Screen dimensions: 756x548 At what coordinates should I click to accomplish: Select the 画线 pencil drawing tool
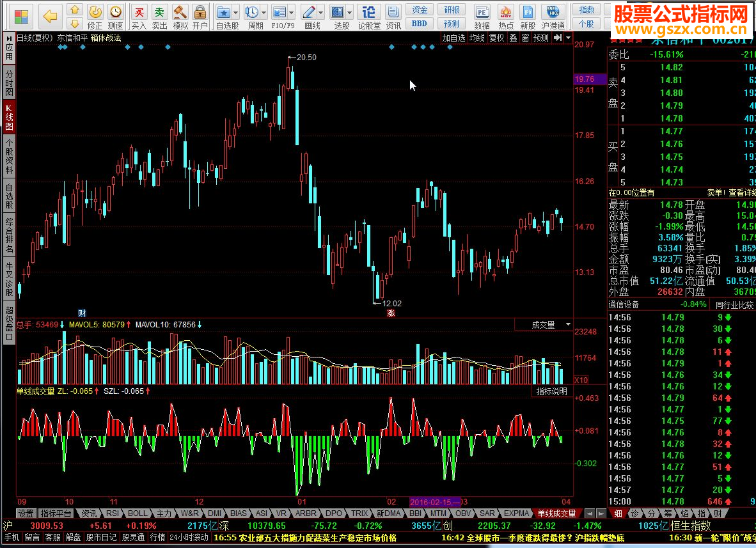point(308,12)
